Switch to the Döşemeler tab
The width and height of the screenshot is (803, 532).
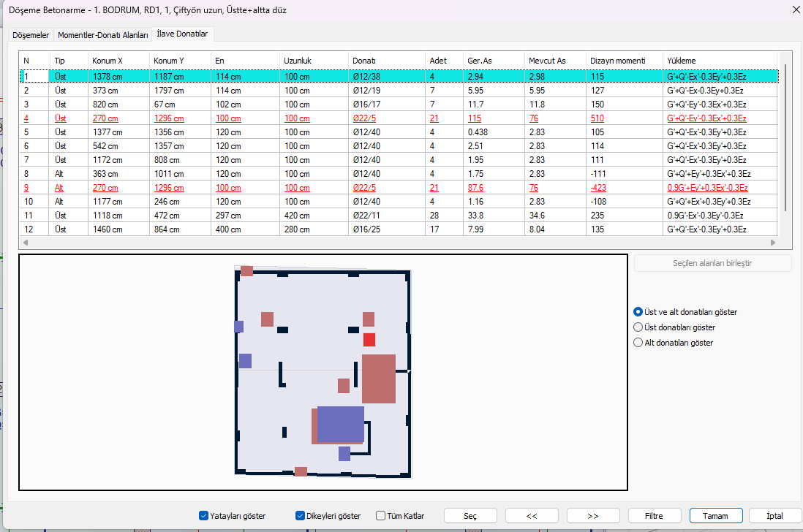point(31,35)
